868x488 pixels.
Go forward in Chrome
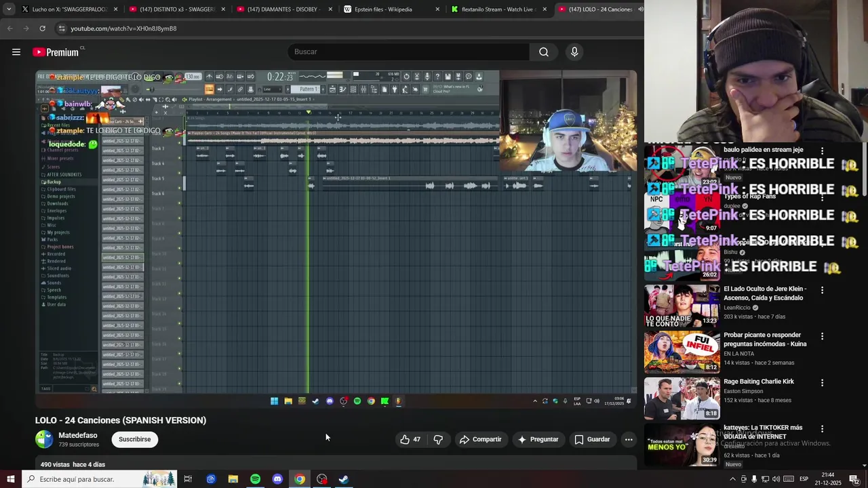click(x=26, y=28)
